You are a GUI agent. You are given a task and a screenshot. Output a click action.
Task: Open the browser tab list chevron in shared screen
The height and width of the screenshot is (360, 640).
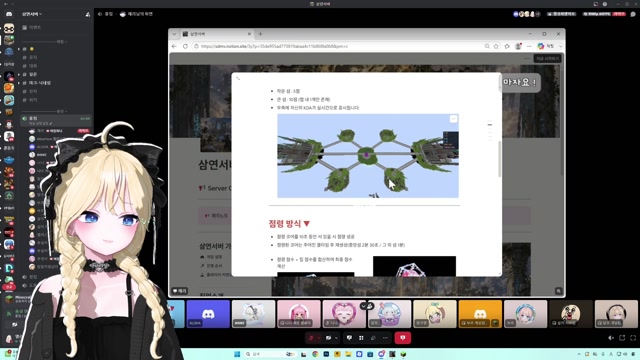(174, 34)
